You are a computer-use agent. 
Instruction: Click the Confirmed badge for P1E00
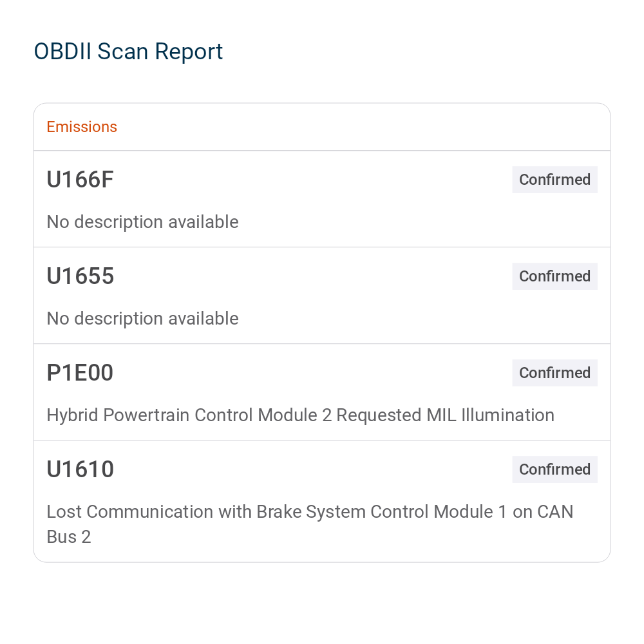click(554, 372)
